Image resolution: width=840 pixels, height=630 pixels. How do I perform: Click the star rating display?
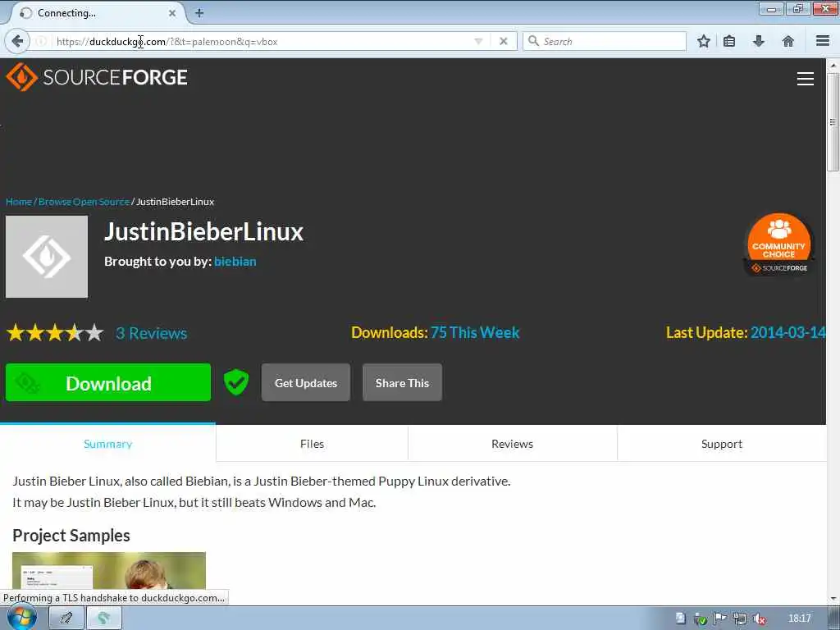55,333
